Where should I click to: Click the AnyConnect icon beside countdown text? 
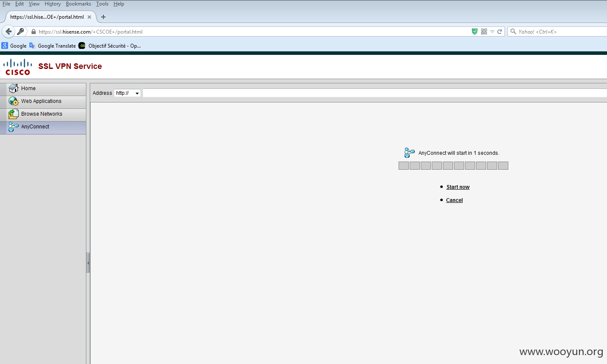pos(409,153)
